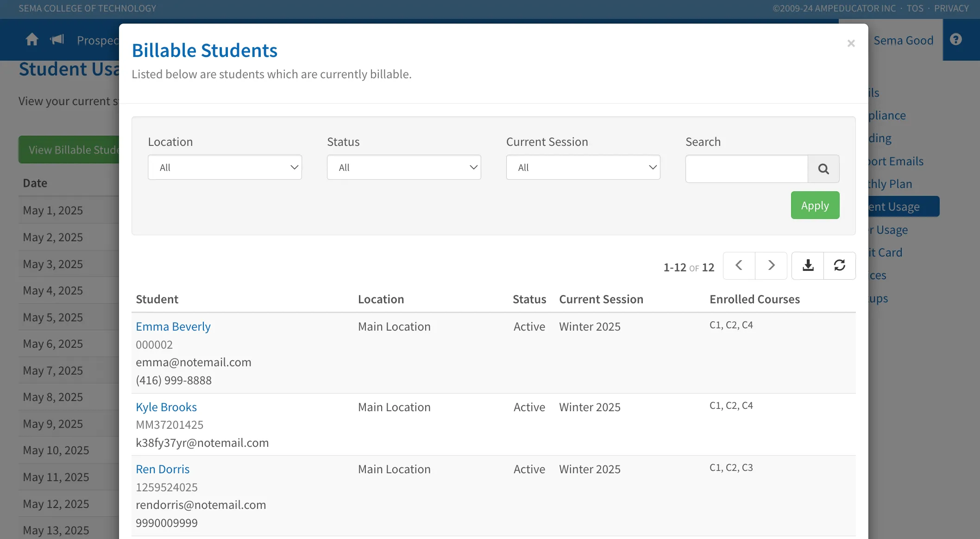Open the Monthly Plan sidebar item
This screenshot has width=980, height=539.
point(890,184)
